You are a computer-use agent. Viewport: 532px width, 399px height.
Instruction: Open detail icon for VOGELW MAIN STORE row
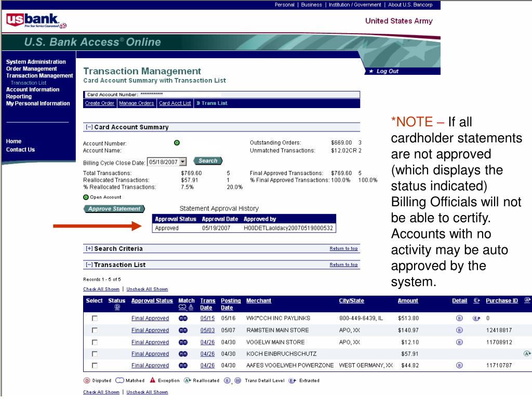pos(459,342)
